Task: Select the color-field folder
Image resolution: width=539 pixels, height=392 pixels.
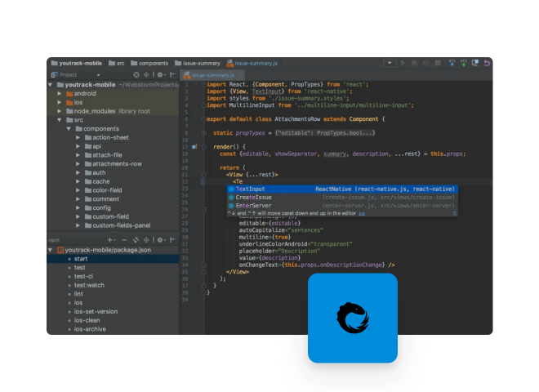Action: [x=104, y=190]
